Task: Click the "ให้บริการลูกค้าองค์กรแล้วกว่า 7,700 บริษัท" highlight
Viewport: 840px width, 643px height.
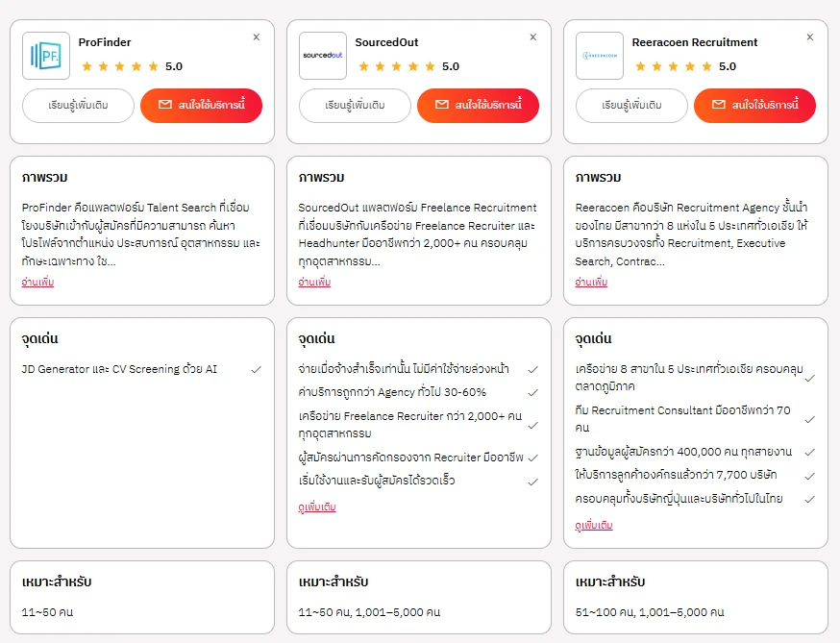Action: point(676,475)
